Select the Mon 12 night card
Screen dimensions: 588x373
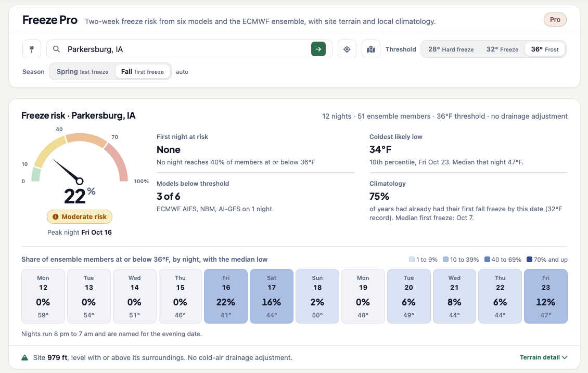point(43,296)
